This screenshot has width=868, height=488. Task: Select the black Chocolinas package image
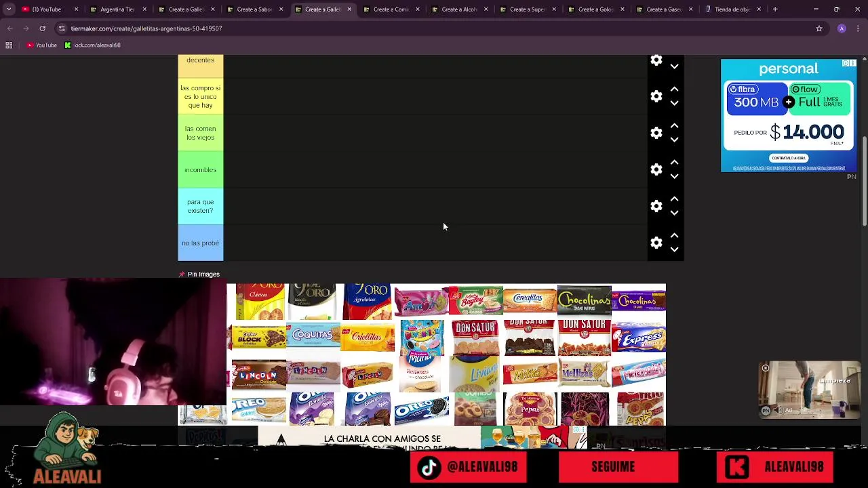[584, 301]
